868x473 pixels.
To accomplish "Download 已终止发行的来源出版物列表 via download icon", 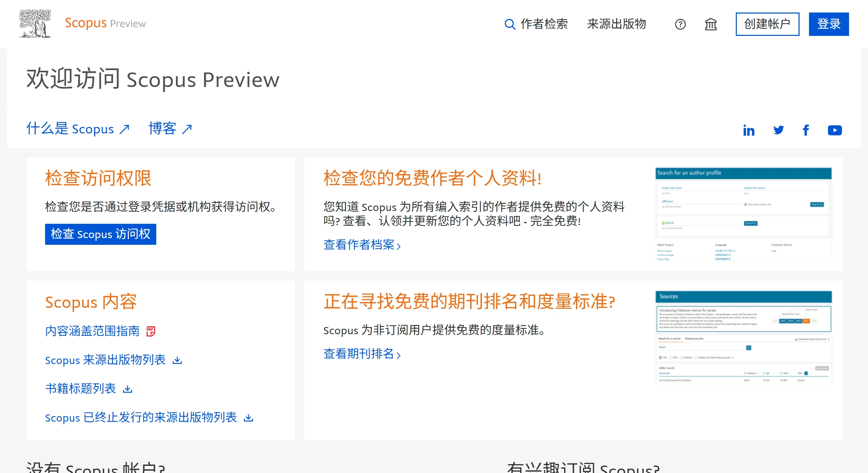I will tap(248, 417).
